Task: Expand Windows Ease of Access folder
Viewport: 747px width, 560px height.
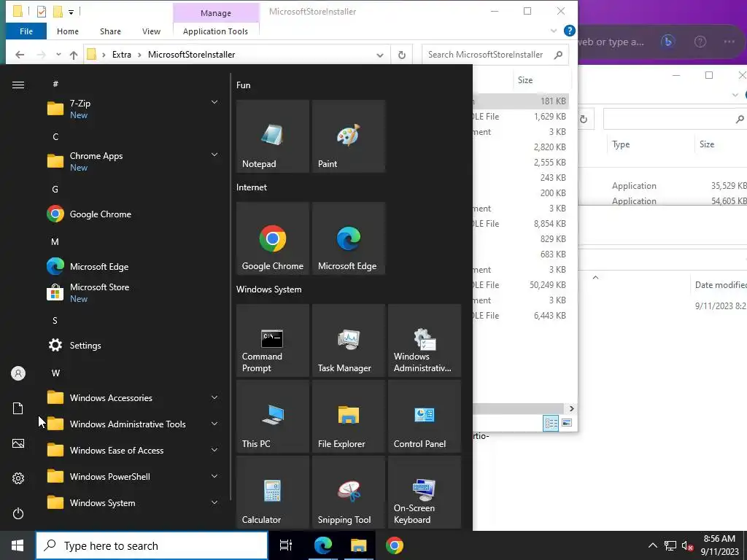Action: (214, 450)
